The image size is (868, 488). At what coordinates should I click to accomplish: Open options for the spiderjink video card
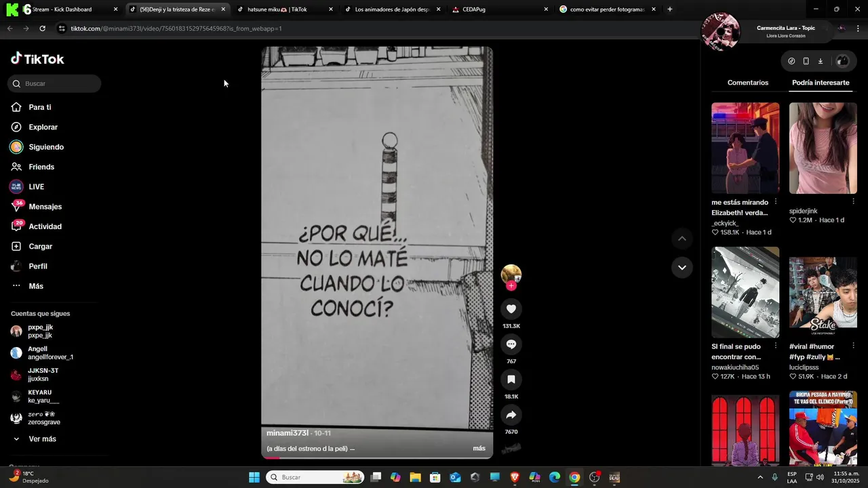coord(853,202)
